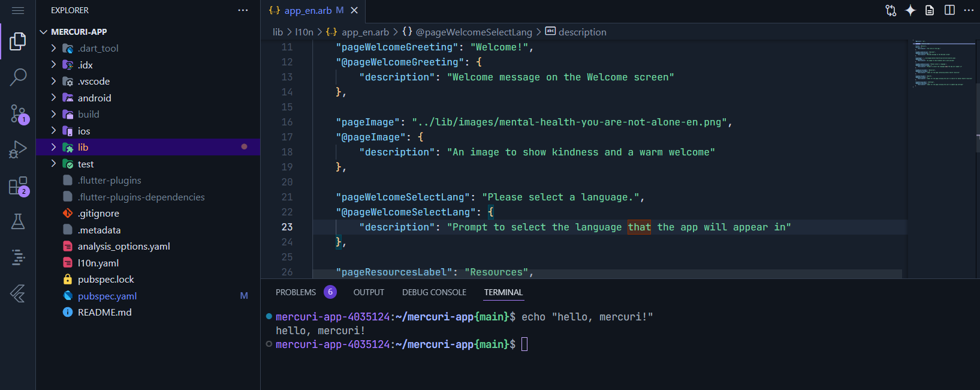This screenshot has height=390, width=980.
Task: Click the l10n breadcrumb segment
Action: click(304, 32)
